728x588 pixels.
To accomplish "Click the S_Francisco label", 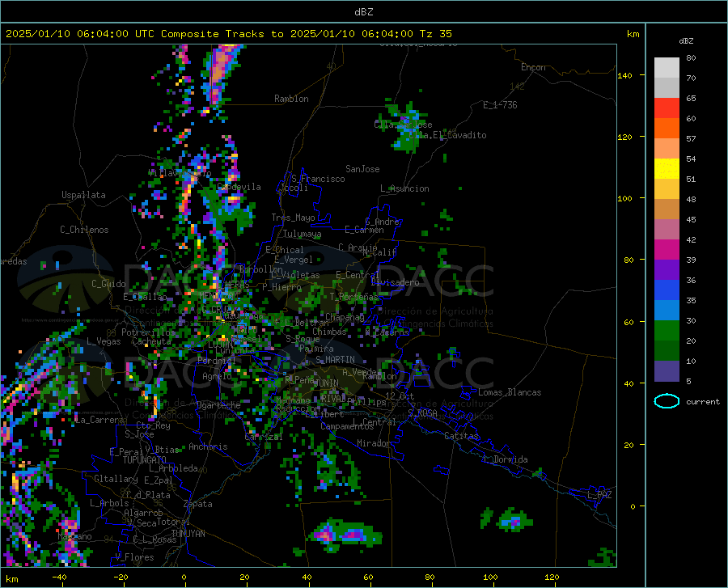I will [318, 179].
